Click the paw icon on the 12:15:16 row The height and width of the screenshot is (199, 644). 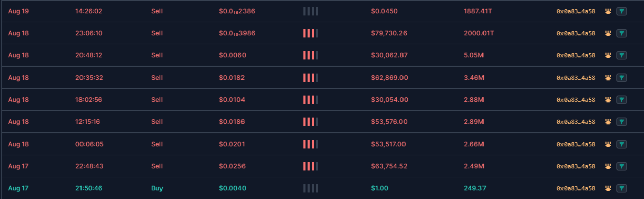coord(608,122)
